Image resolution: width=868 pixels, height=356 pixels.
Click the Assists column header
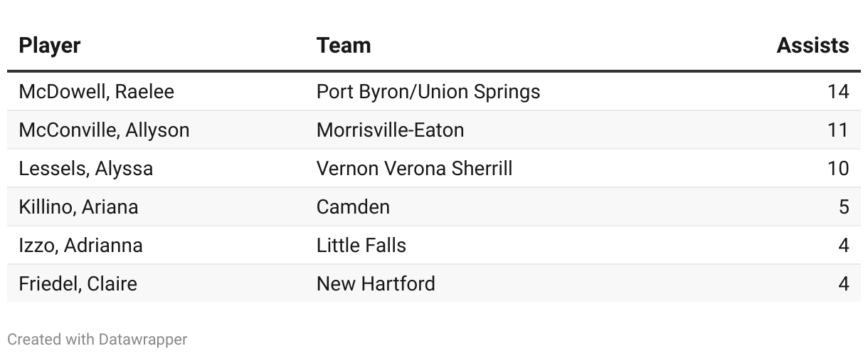[x=813, y=46]
